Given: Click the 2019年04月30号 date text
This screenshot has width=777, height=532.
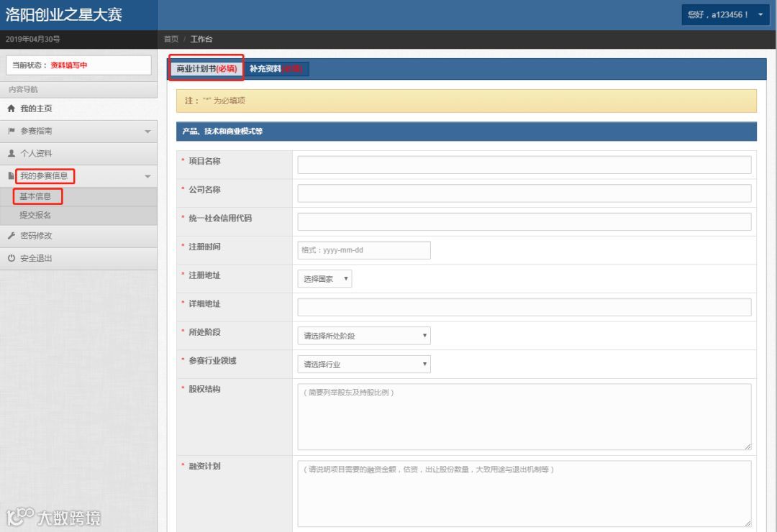Looking at the screenshot, I should (x=32, y=39).
